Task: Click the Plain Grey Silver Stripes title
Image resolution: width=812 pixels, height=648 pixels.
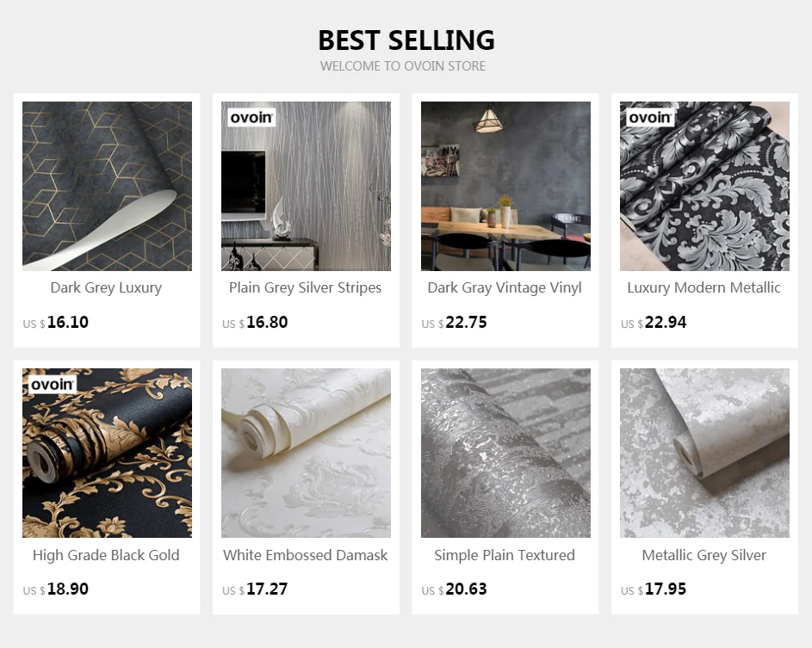Action: point(306,287)
